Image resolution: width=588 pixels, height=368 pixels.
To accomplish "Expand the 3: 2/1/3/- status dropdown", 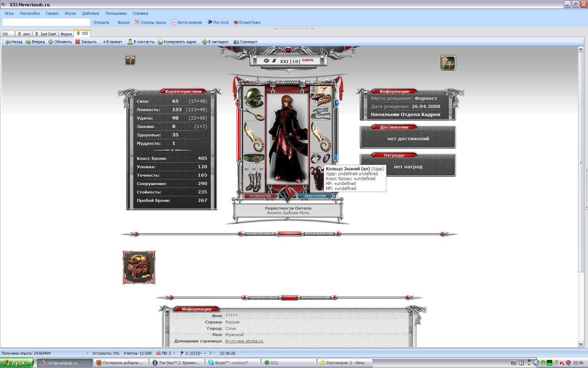I will pos(205,353).
